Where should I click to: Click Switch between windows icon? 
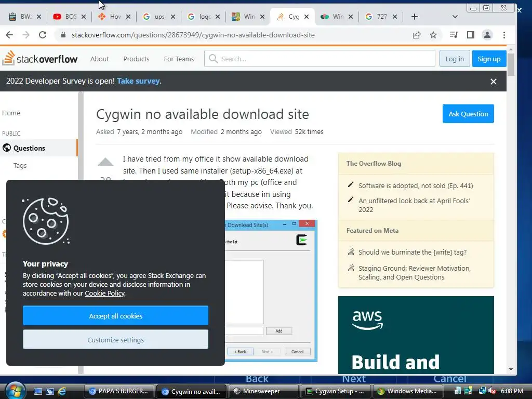tap(50, 391)
